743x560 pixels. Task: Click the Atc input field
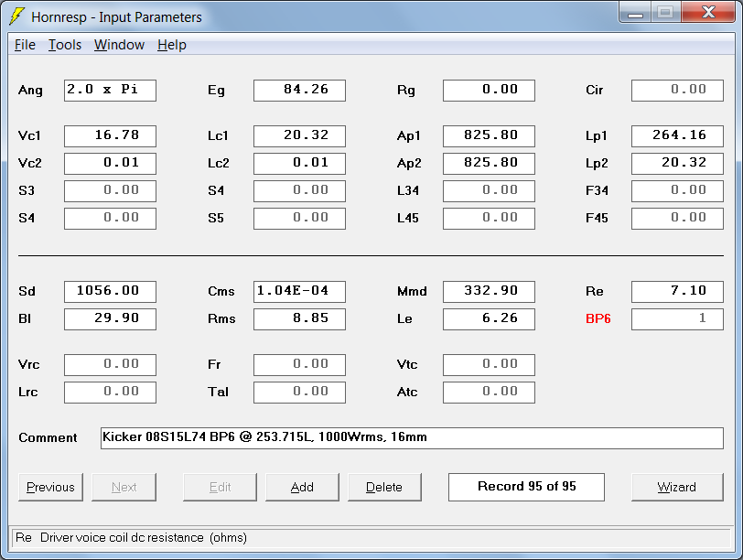pos(489,393)
